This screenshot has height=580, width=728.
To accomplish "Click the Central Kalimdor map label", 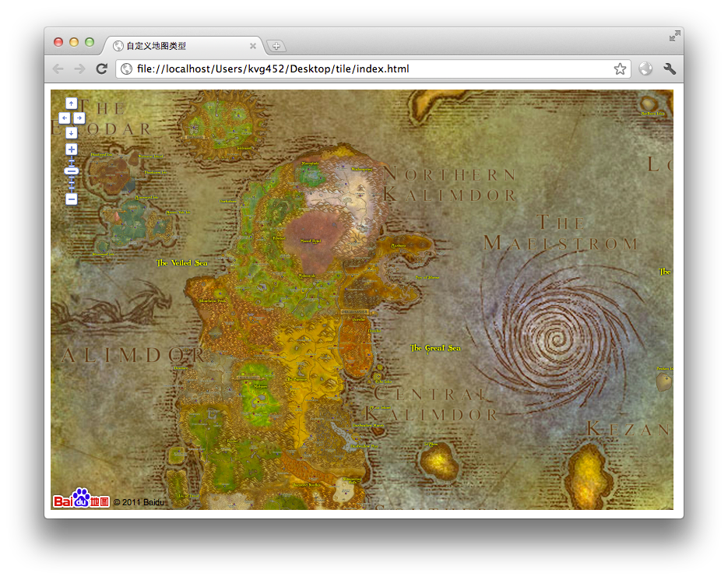I will 431,404.
